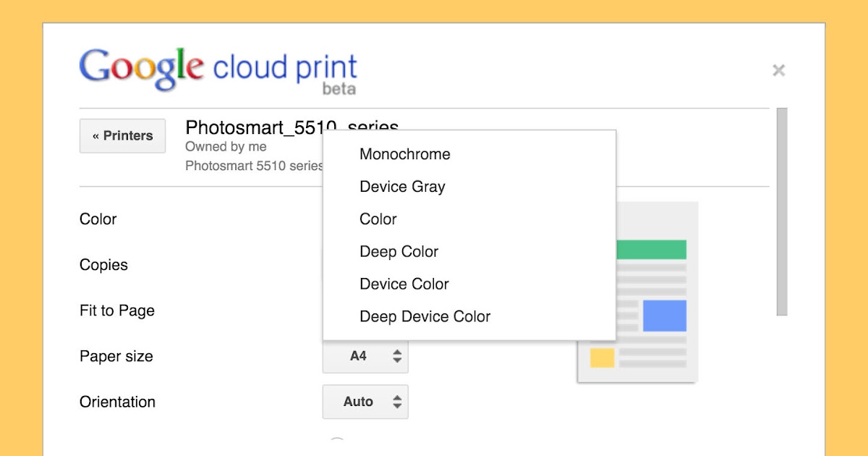Click the page preview thumbnail
The width and height of the screenshot is (868, 456).
[637, 291]
